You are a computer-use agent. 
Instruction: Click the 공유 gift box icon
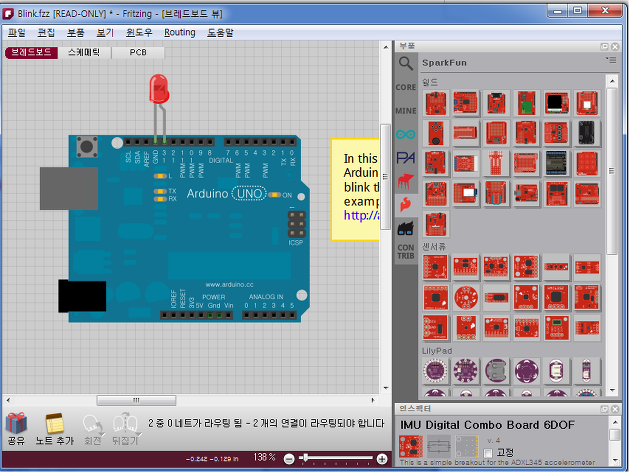pos(16,424)
